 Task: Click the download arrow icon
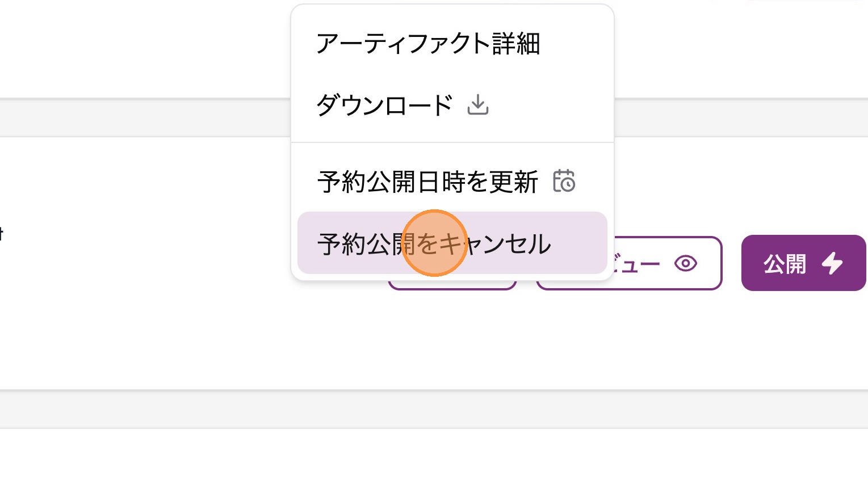[x=478, y=106]
